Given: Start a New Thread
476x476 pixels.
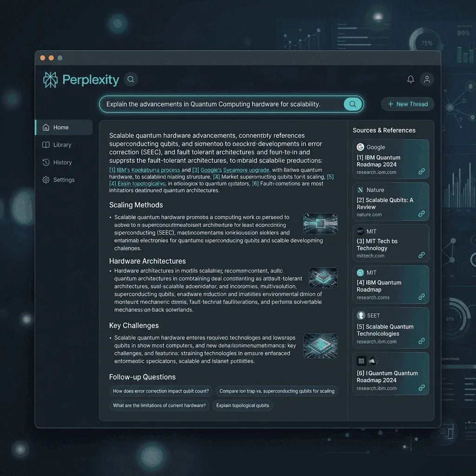Looking at the screenshot, I should (408, 104).
